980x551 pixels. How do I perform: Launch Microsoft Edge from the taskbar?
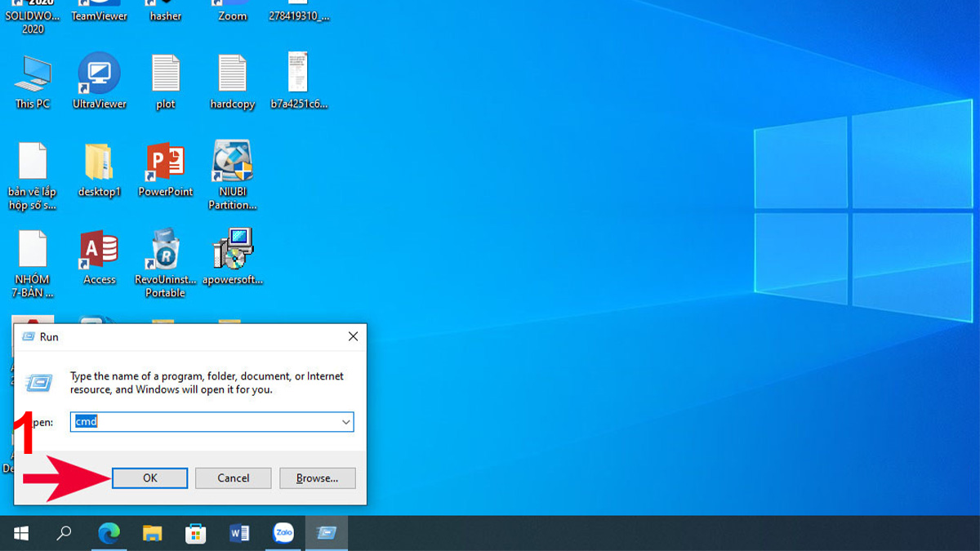tap(109, 534)
